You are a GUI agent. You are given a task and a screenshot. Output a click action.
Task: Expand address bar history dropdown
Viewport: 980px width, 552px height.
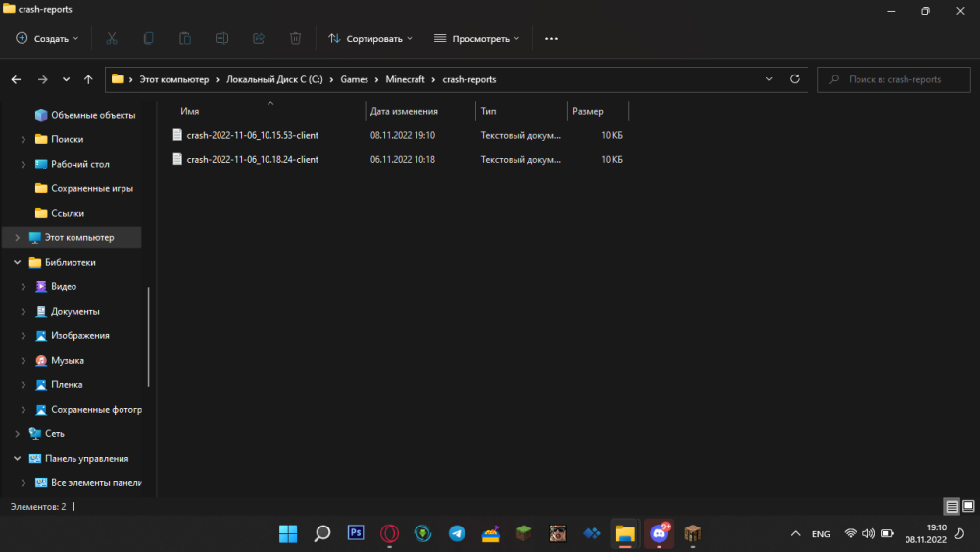pos(769,79)
